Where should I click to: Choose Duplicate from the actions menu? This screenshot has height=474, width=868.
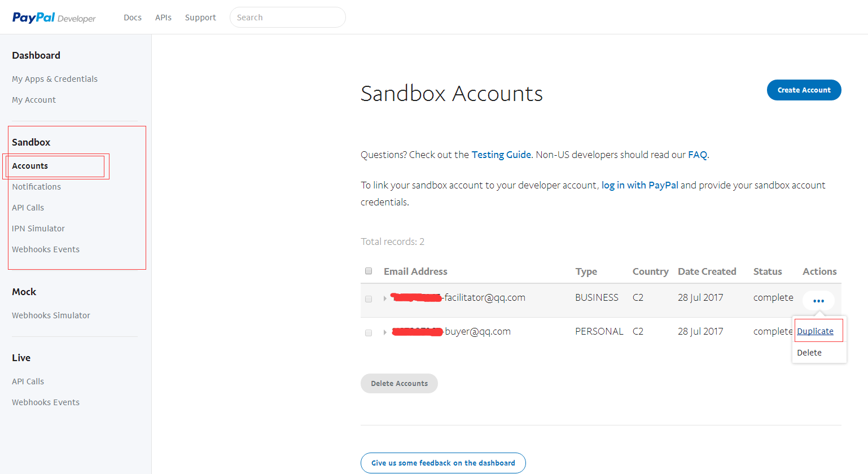pyautogui.click(x=815, y=331)
